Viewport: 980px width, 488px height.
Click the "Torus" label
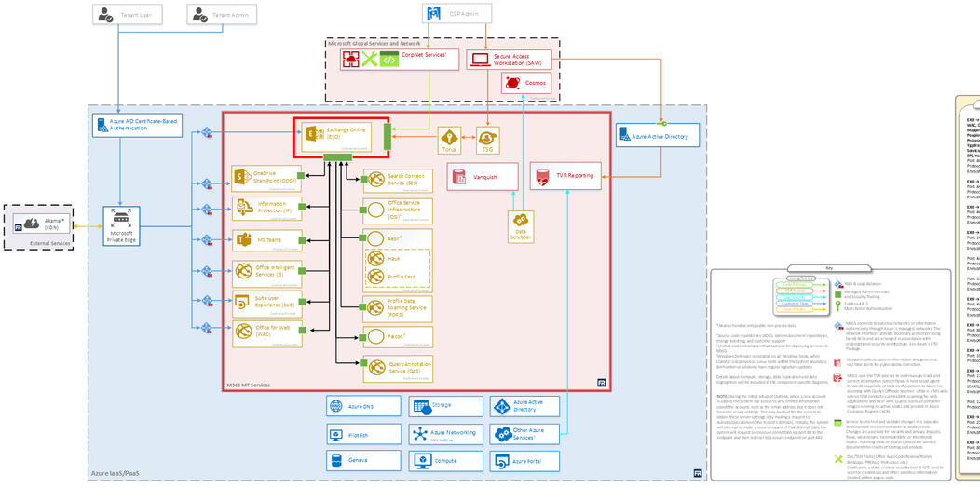tap(449, 150)
